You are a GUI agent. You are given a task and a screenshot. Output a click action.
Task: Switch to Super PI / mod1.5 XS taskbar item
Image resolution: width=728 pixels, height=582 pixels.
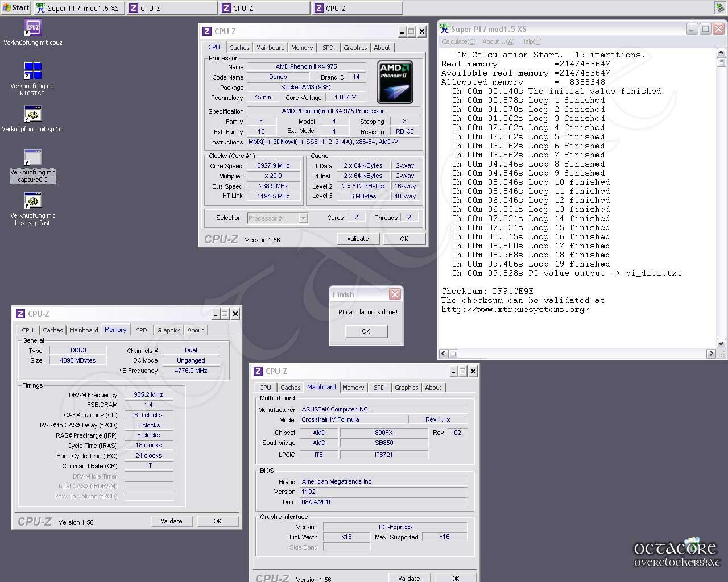[78, 8]
